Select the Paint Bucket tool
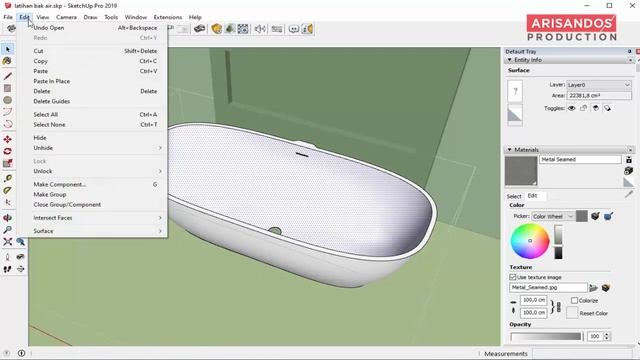 point(7,61)
